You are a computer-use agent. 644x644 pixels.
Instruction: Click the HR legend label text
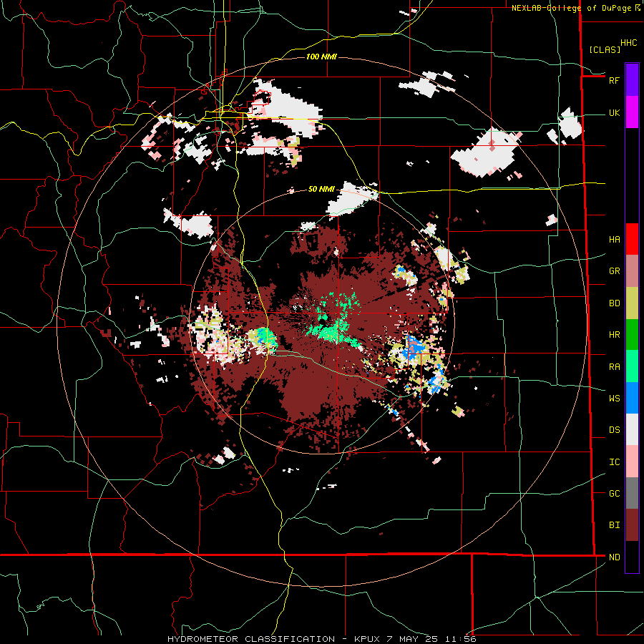pyautogui.click(x=614, y=335)
